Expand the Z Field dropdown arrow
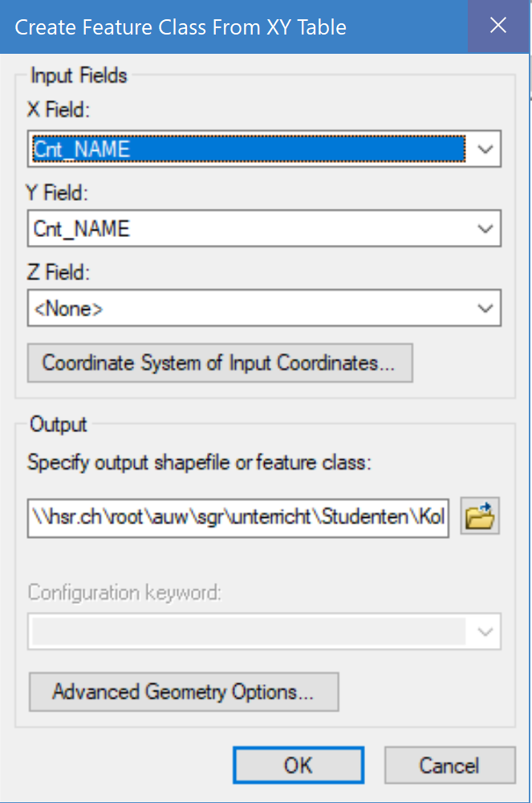 (485, 308)
